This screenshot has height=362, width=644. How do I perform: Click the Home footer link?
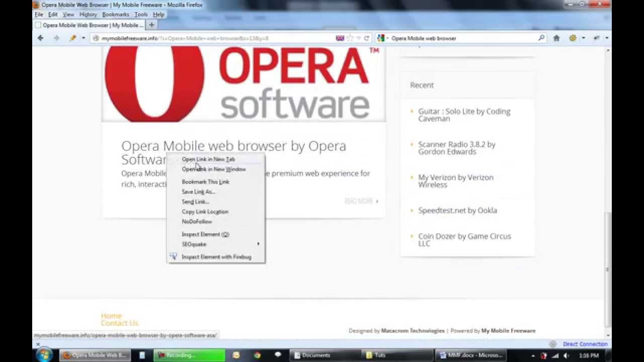(111, 316)
